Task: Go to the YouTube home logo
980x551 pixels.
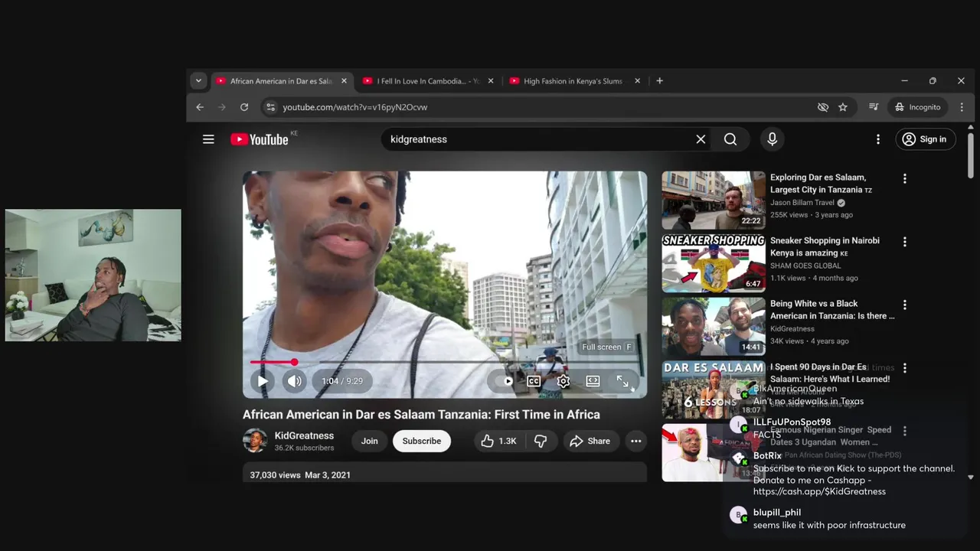Action: tap(260, 139)
